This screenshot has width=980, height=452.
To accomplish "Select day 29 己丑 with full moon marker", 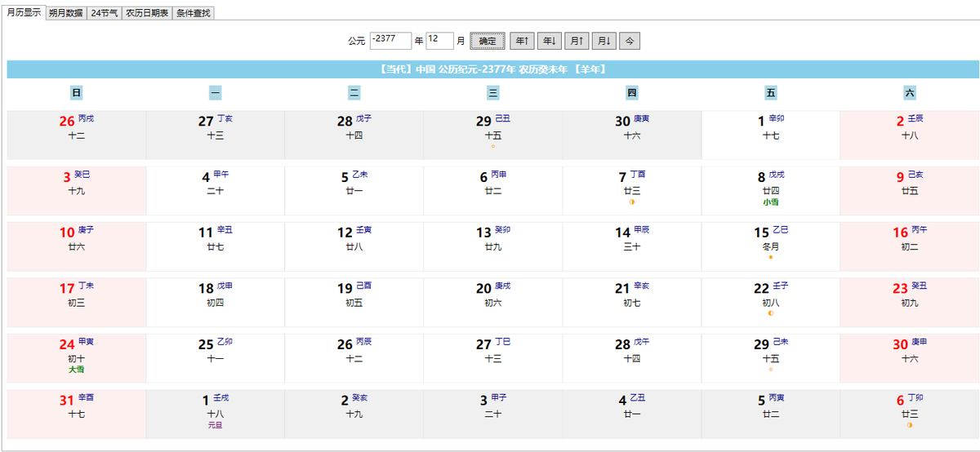I will 493,135.
